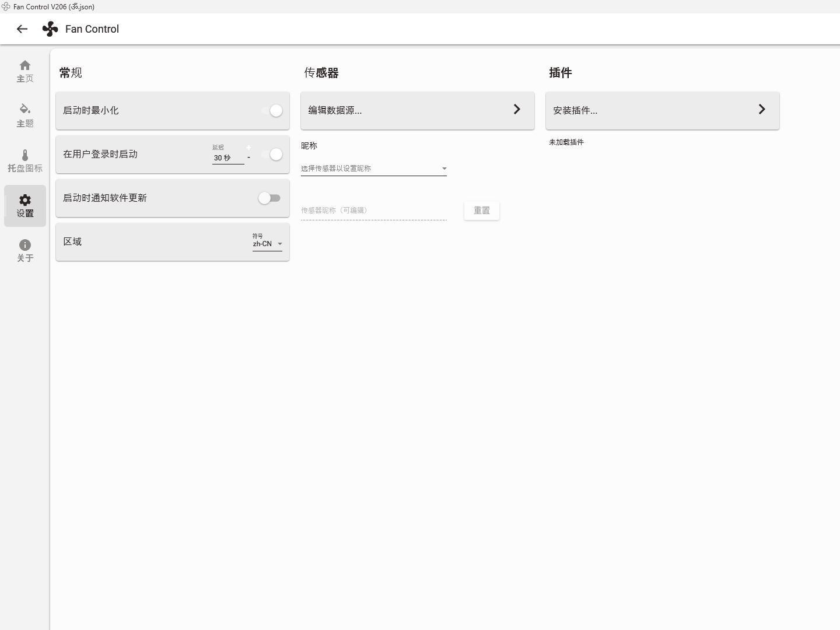The image size is (840, 630).
Task: Click the Fan Control fan logo
Action: (x=50, y=29)
